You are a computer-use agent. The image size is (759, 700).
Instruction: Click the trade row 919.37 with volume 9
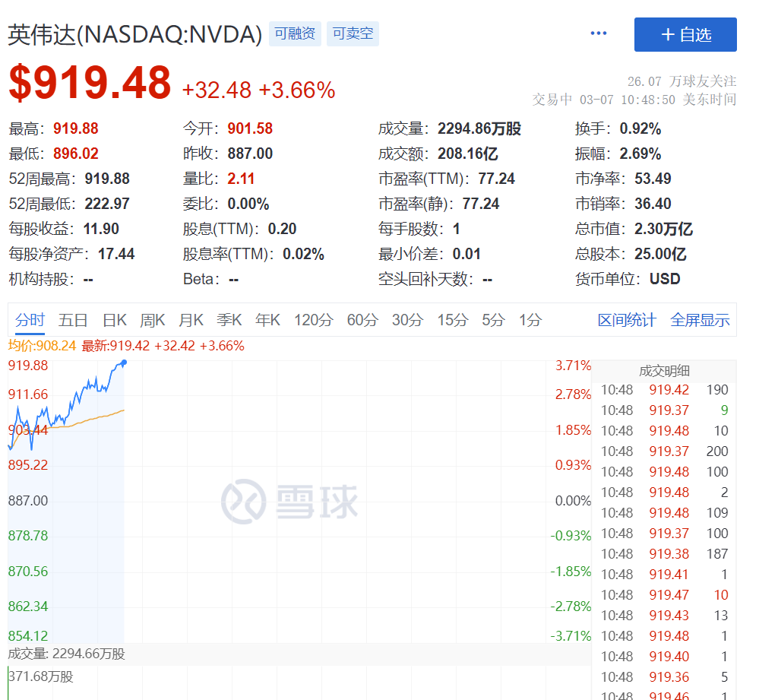[664, 410]
